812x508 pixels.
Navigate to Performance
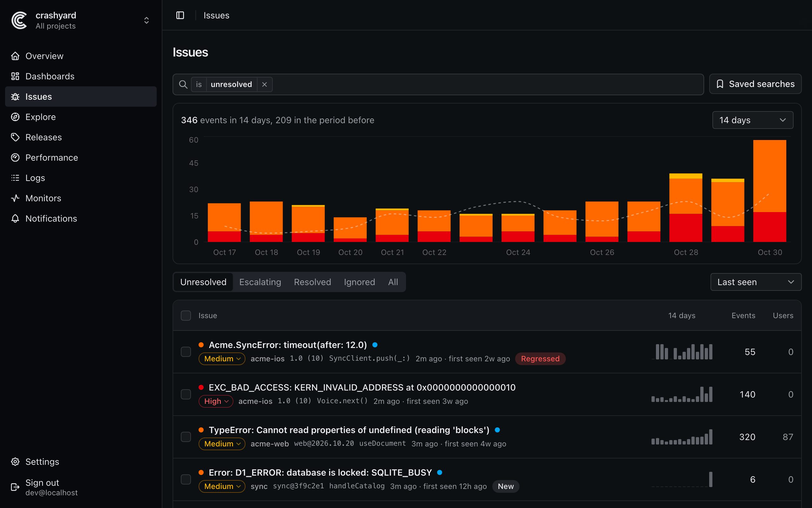pyautogui.click(x=81, y=157)
